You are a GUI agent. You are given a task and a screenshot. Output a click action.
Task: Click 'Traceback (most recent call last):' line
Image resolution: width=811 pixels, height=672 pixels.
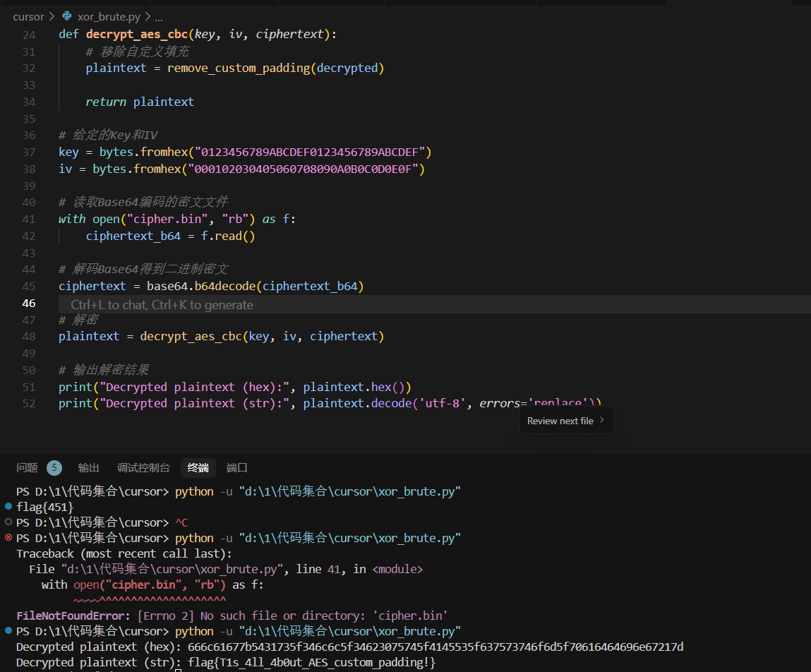pos(124,553)
